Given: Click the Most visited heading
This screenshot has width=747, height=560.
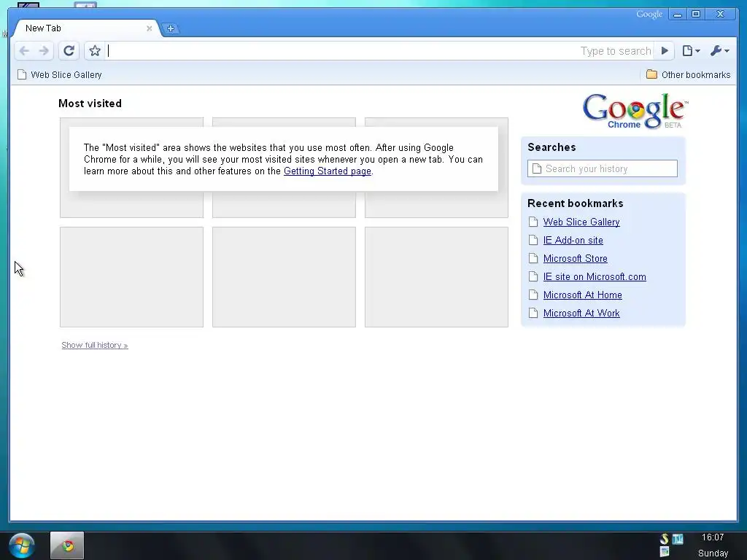Looking at the screenshot, I should coord(90,104).
